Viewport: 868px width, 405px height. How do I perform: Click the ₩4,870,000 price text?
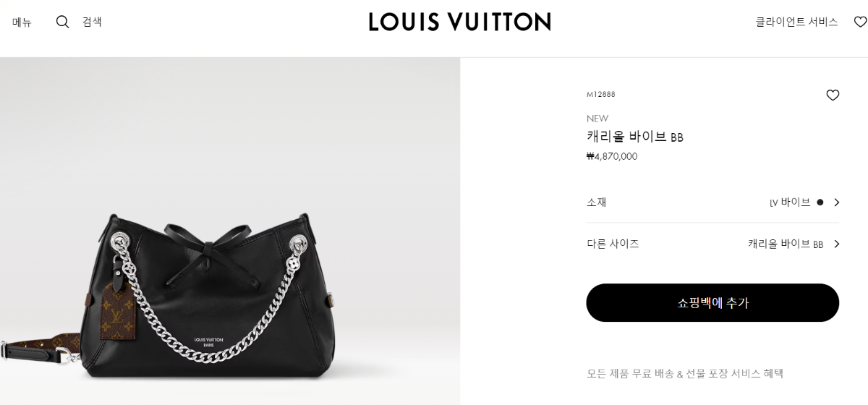[x=612, y=156]
